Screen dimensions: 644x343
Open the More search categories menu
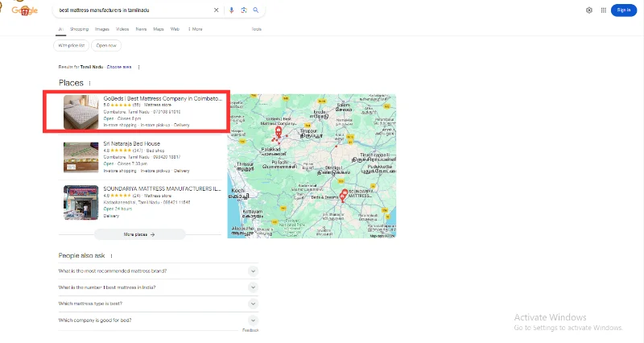click(x=195, y=29)
